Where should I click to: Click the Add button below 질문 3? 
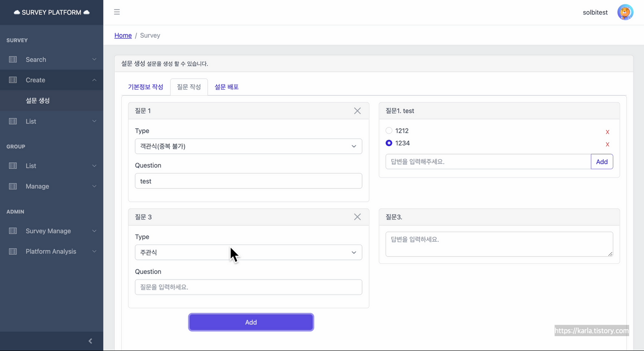[x=251, y=322]
